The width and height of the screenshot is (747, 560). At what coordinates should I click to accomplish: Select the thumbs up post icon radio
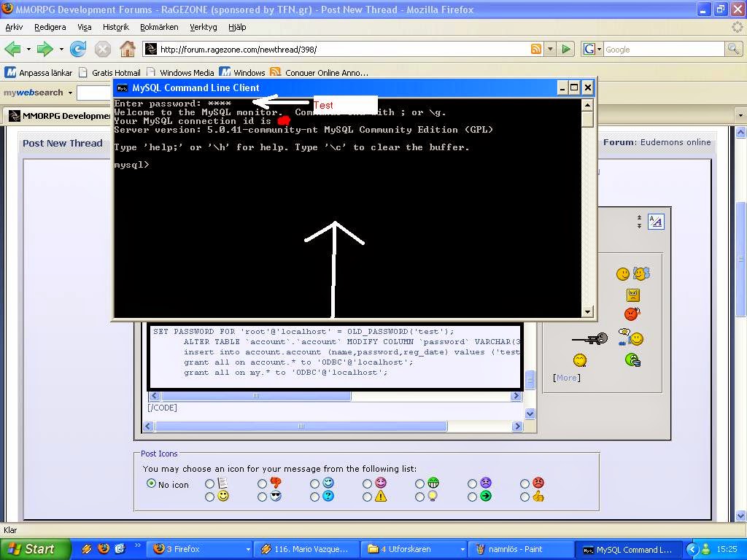525,497
